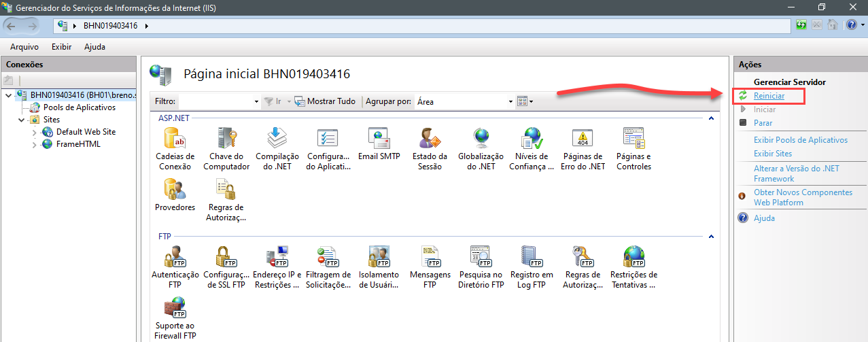The height and width of the screenshot is (342, 868).
Task: Click the home icon in toolbar
Action: [x=832, y=25]
